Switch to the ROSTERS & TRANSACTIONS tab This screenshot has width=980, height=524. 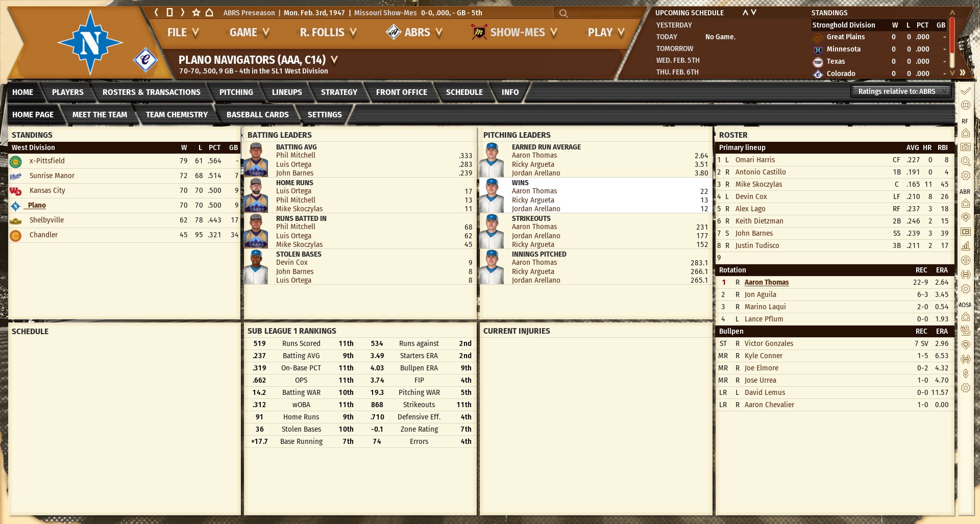151,92
